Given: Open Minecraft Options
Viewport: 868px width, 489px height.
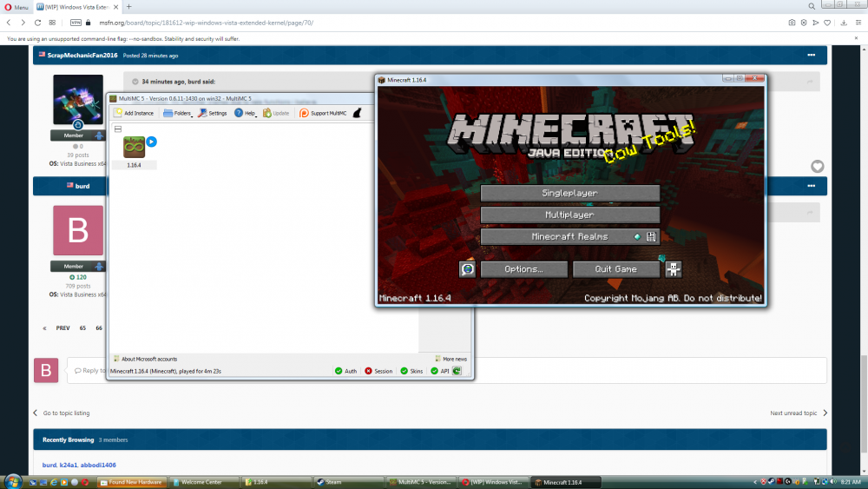Looking at the screenshot, I should 523,269.
